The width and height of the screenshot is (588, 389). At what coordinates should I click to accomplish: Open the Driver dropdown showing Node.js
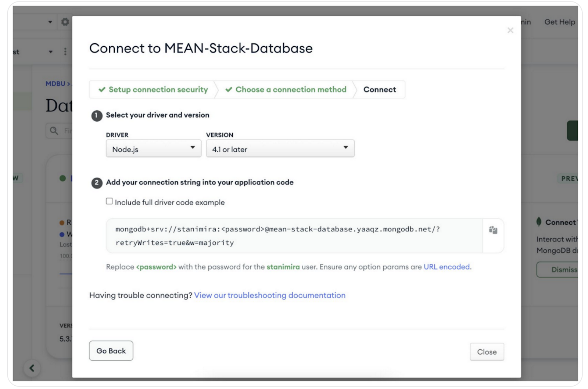point(153,149)
